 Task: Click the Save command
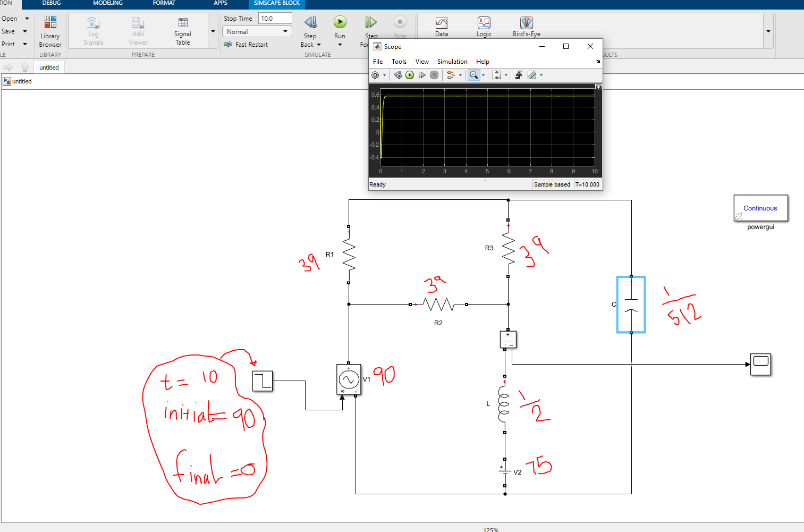[x=9, y=30]
